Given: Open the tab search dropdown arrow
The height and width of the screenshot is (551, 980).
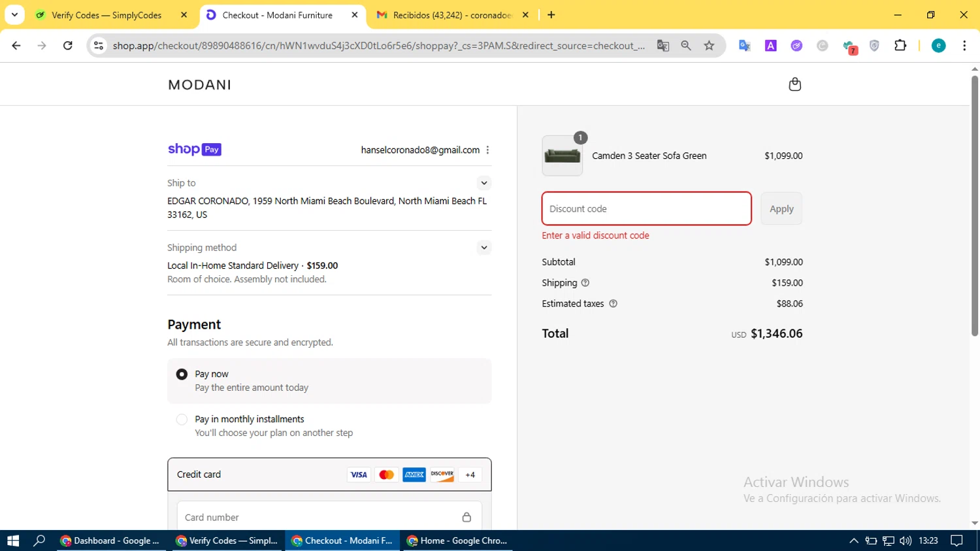Looking at the screenshot, I should 14,14.
